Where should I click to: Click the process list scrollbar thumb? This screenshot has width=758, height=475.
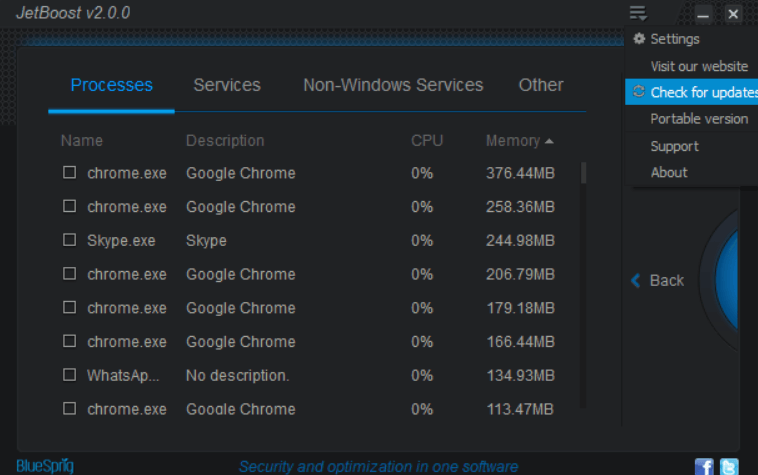(583, 173)
